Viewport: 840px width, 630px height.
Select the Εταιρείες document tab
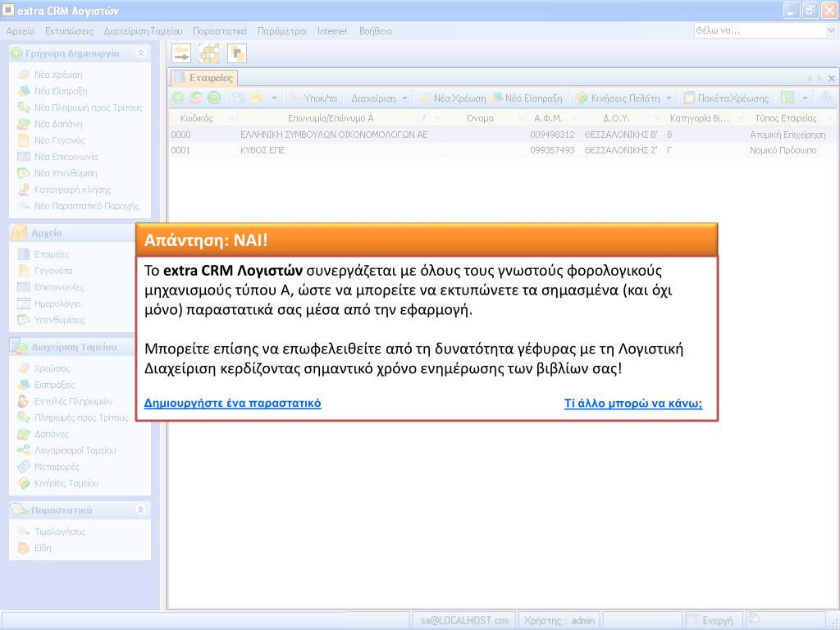point(204,78)
